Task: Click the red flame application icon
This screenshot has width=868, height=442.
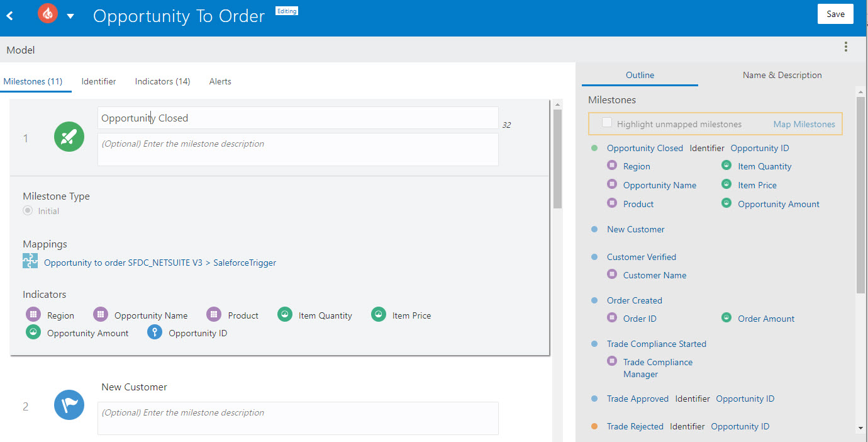Action: (48, 14)
